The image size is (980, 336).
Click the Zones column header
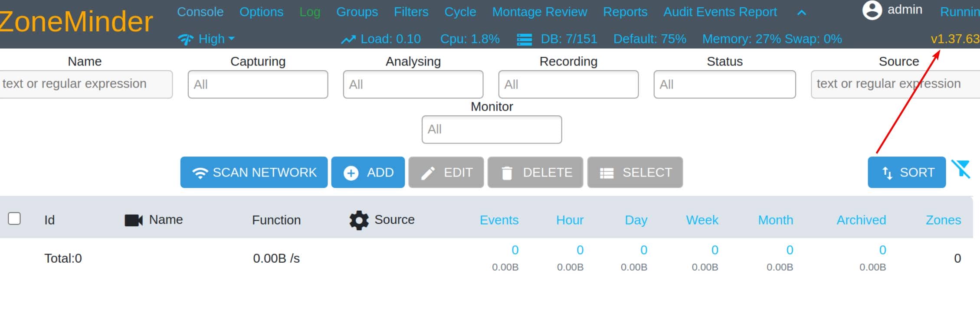point(943,220)
